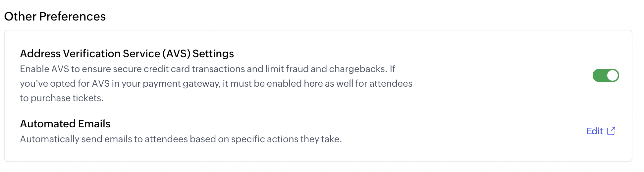Click the word 'attendees' in the Automated Emails description
Screen dimensions: 644x172
coord(166,139)
